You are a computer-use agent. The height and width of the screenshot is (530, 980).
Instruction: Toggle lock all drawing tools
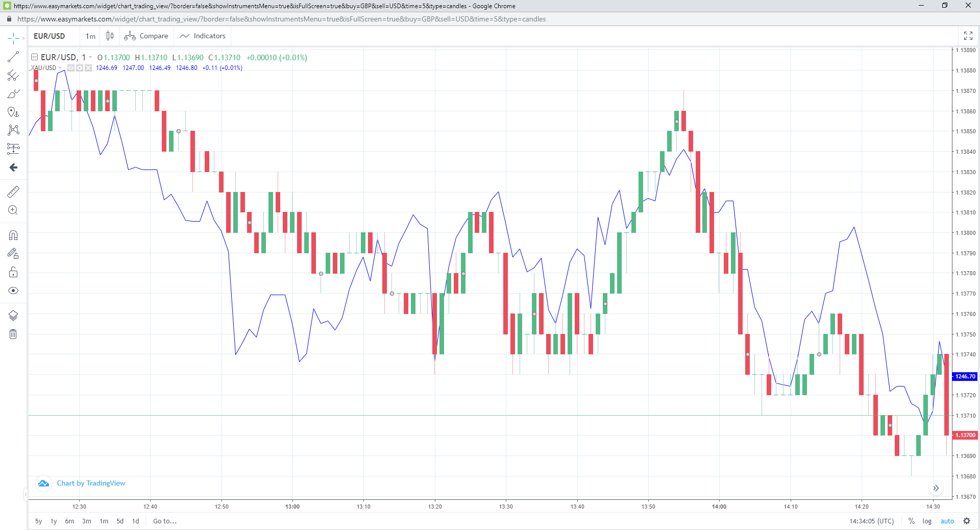(x=13, y=272)
